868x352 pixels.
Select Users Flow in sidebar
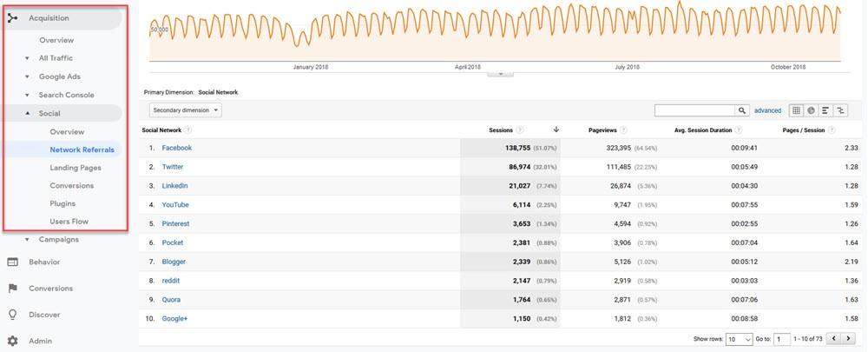coord(69,222)
